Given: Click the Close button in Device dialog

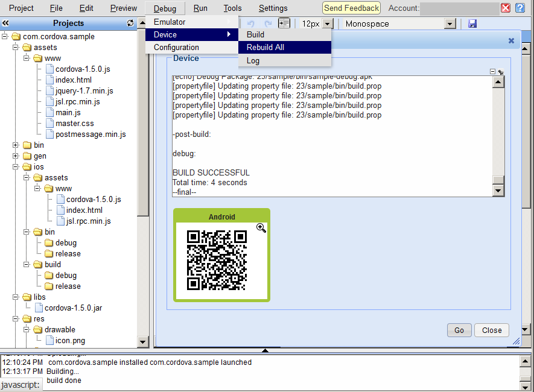Looking at the screenshot, I should tap(492, 330).
